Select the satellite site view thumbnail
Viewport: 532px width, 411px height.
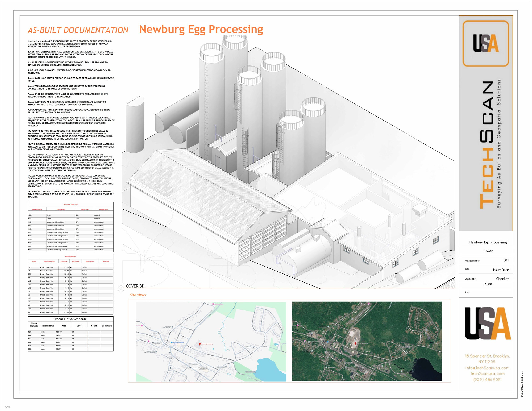[x=367, y=341]
